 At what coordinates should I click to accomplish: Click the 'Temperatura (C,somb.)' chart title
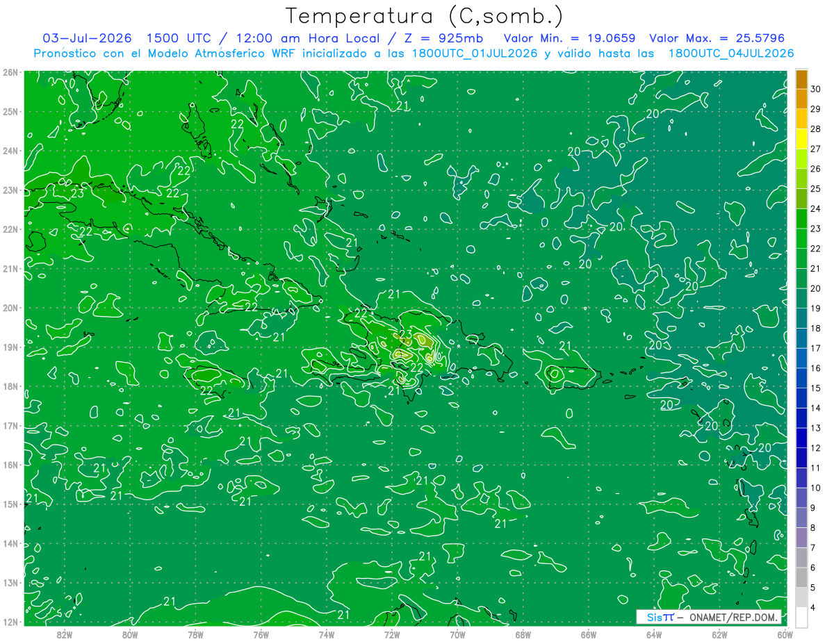tap(425, 16)
